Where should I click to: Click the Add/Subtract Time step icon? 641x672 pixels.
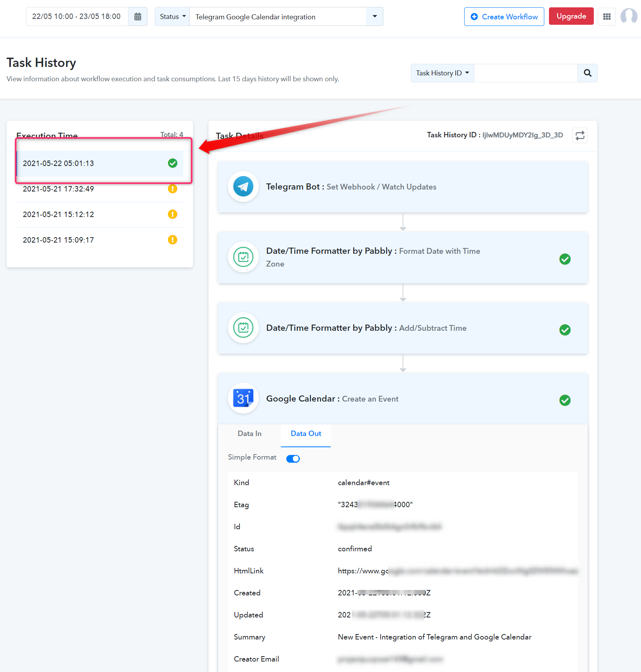point(243,328)
